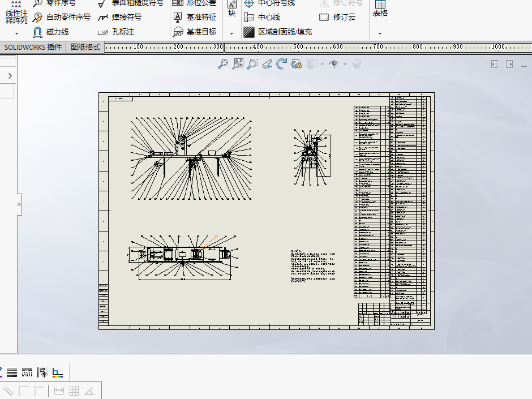Add a Balloon (零件序号) annotation
Image resolution: width=532 pixels, height=399 pixels.
54,3
